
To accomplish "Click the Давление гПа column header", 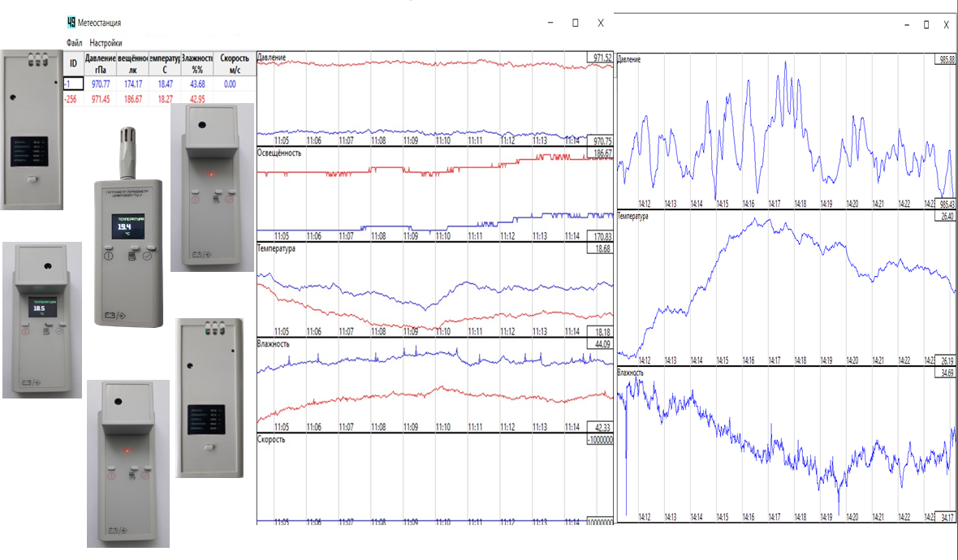I will click(101, 64).
